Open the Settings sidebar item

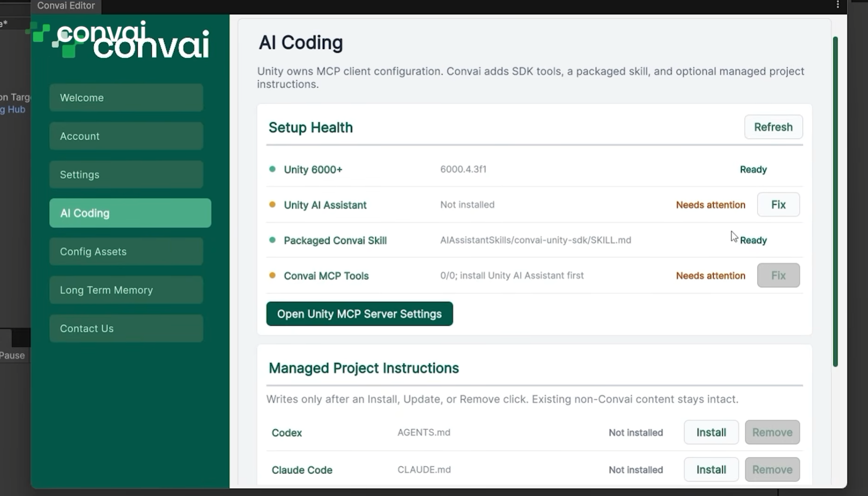(126, 175)
